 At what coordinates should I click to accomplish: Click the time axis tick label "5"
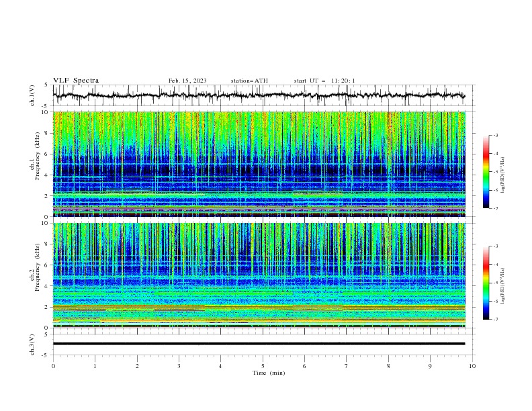tap(263, 366)
